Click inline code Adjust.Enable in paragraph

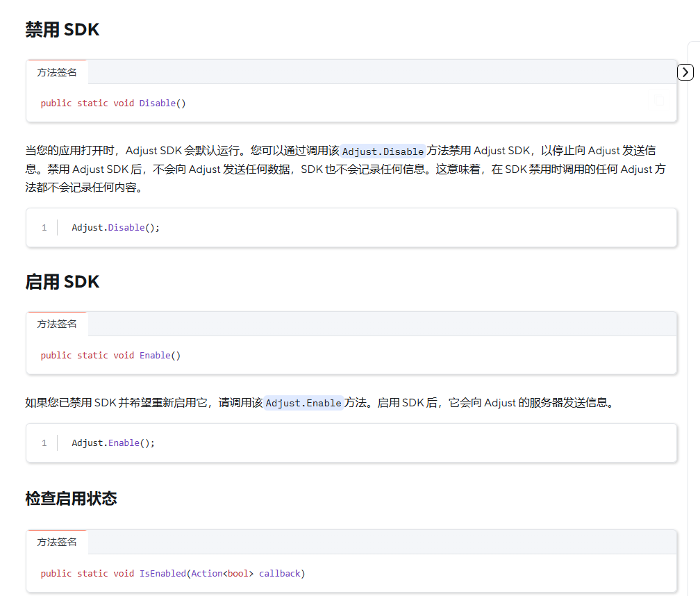303,403
